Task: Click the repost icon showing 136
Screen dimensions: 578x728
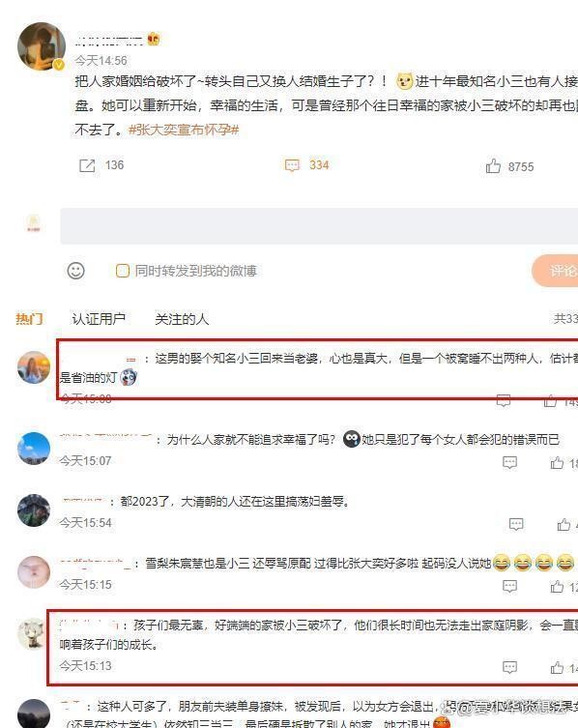Action: (87, 165)
